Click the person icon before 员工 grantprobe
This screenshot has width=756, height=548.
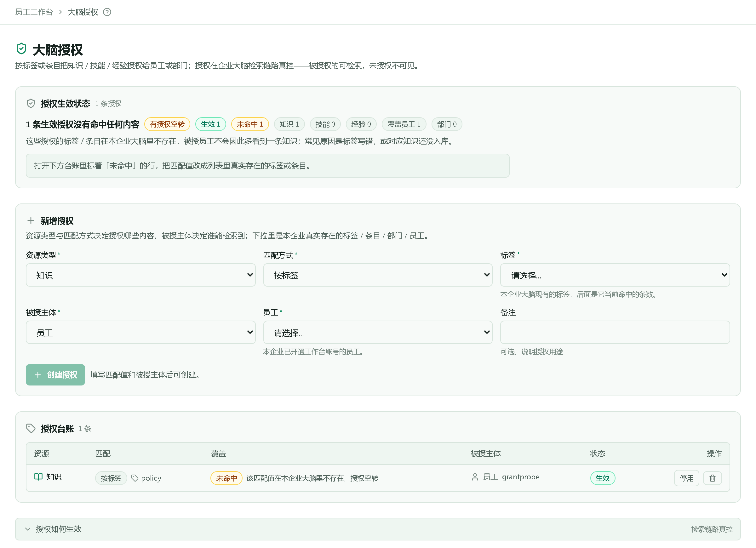[x=475, y=477]
